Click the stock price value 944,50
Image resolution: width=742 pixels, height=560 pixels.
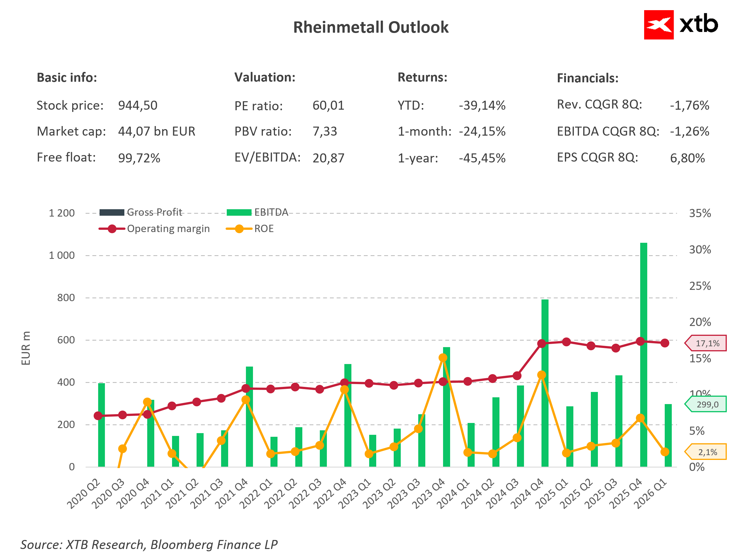tap(138, 105)
